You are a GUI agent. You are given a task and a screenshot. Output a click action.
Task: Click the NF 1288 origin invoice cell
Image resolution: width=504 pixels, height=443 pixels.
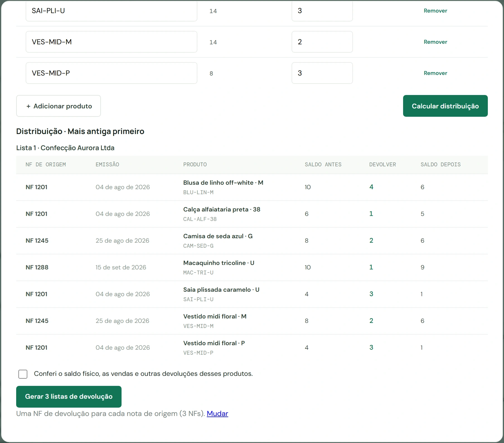(37, 267)
